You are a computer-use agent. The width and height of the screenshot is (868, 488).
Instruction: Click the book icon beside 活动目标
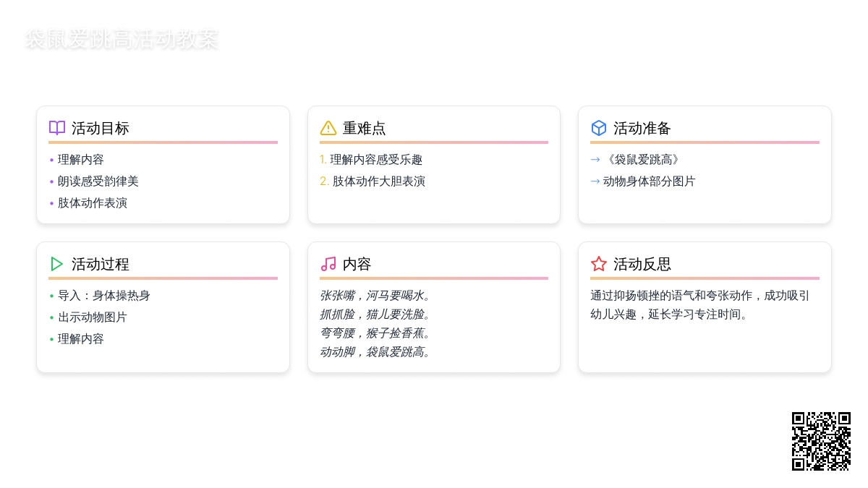coord(57,128)
